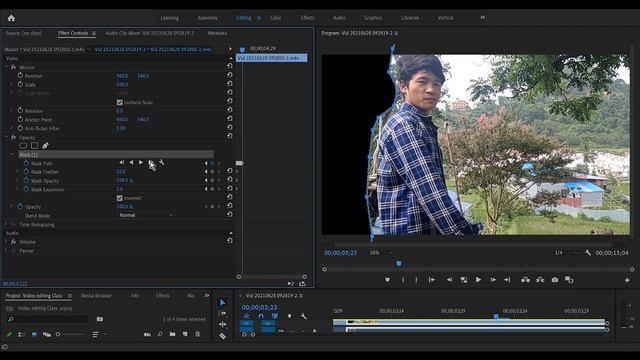
Task: Create new bin in Project panel
Action: pos(173,334)
